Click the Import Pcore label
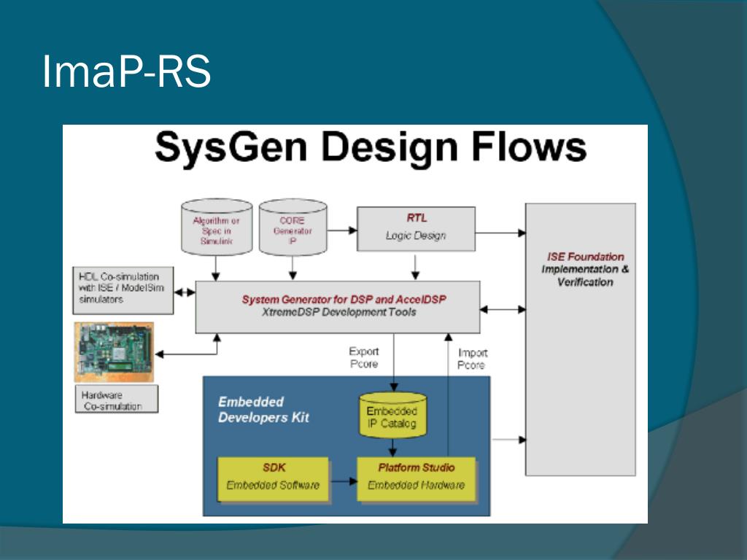 click(472, 359)
